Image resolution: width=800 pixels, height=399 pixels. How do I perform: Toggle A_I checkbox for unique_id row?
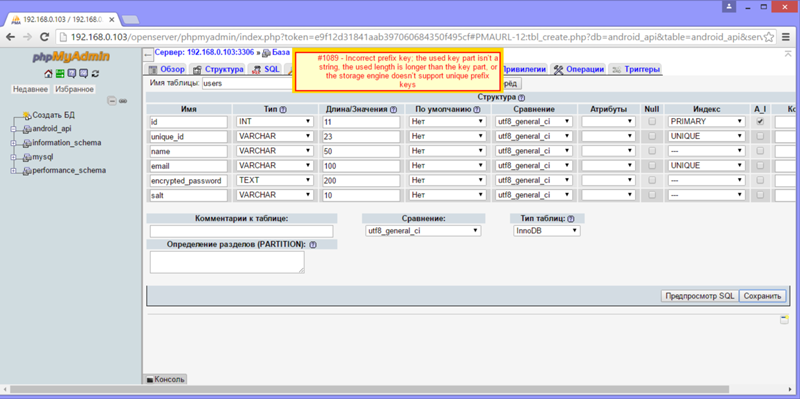(760, 137)
